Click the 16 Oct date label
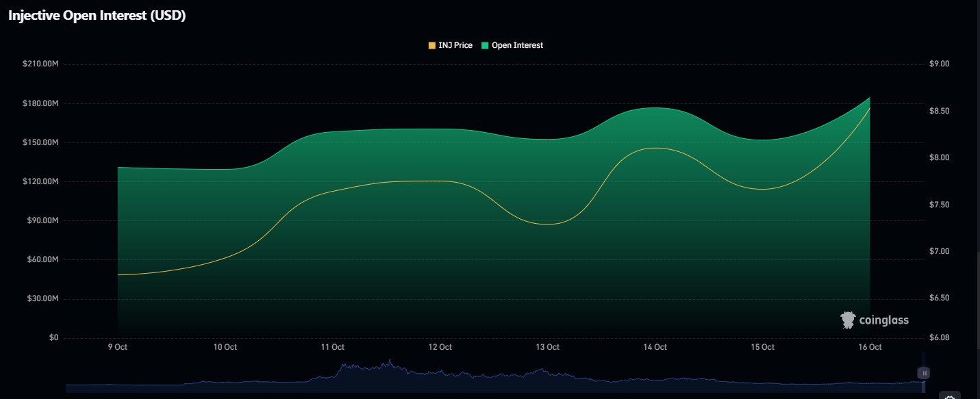The width and height of the screenshot is (980, 399). coord(870,347)
